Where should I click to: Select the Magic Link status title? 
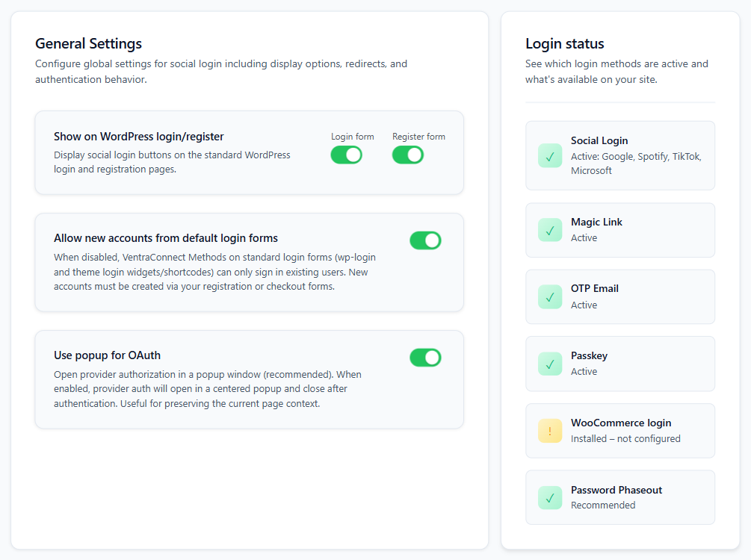coord(596,222)
